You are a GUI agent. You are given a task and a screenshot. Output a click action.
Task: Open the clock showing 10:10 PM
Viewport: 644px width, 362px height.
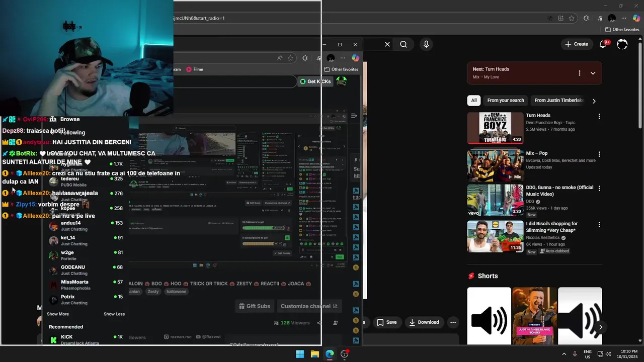click(628, 354)
